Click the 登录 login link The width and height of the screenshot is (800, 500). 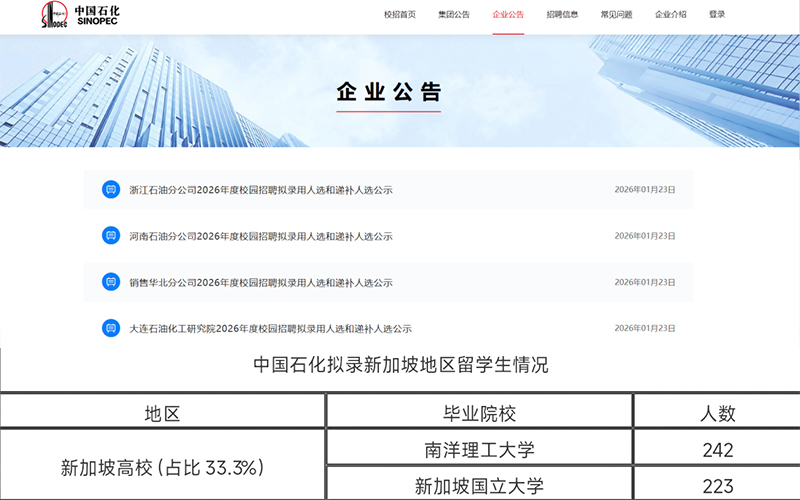[x=717, y=14]
